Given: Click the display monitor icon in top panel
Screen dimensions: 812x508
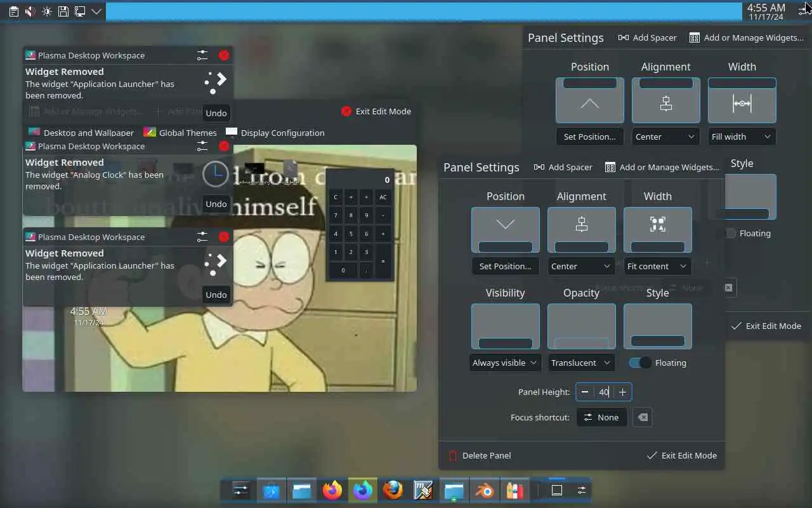Looking at the screenshot, I should [x=79, y=11].
